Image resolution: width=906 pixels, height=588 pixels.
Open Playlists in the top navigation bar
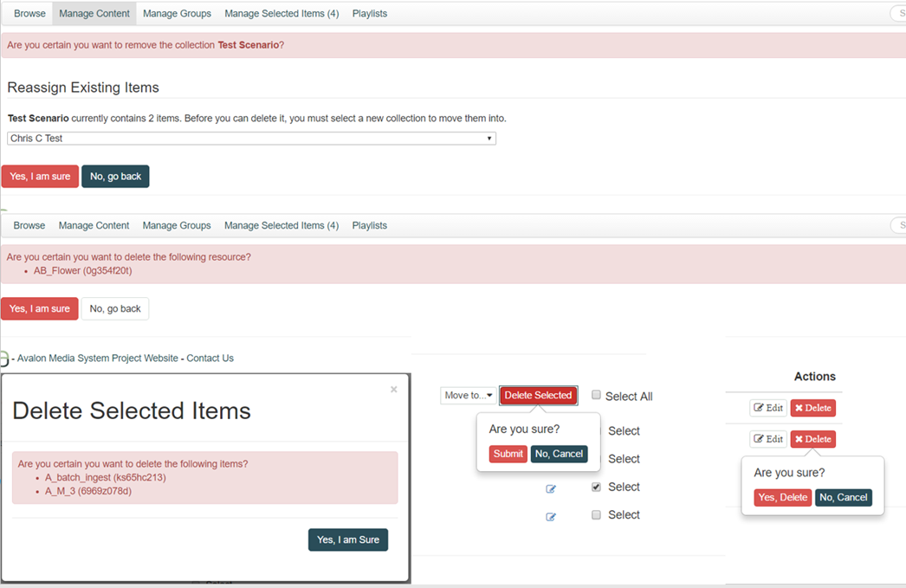pos(370,13)
